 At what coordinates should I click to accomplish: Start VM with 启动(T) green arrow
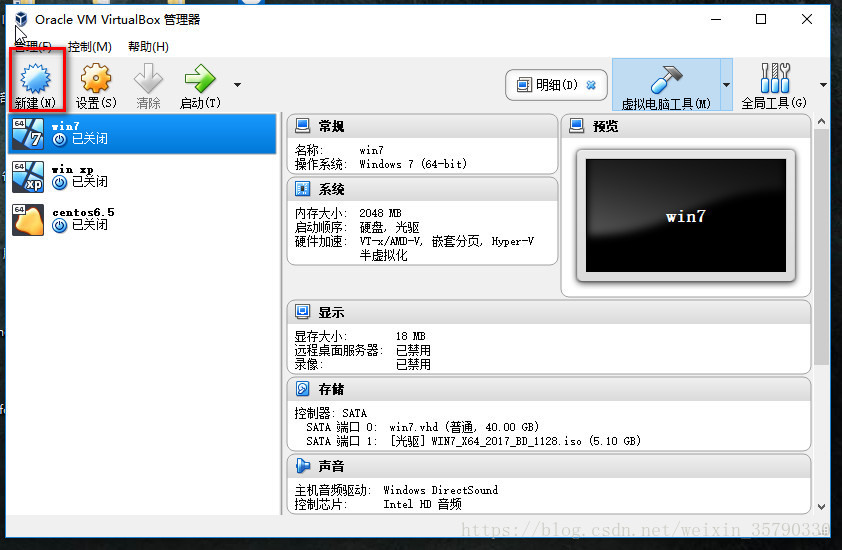200,78
